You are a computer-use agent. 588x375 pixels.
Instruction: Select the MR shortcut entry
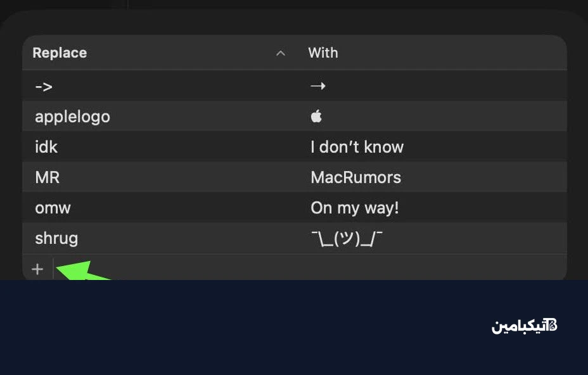tap(48, 177)
